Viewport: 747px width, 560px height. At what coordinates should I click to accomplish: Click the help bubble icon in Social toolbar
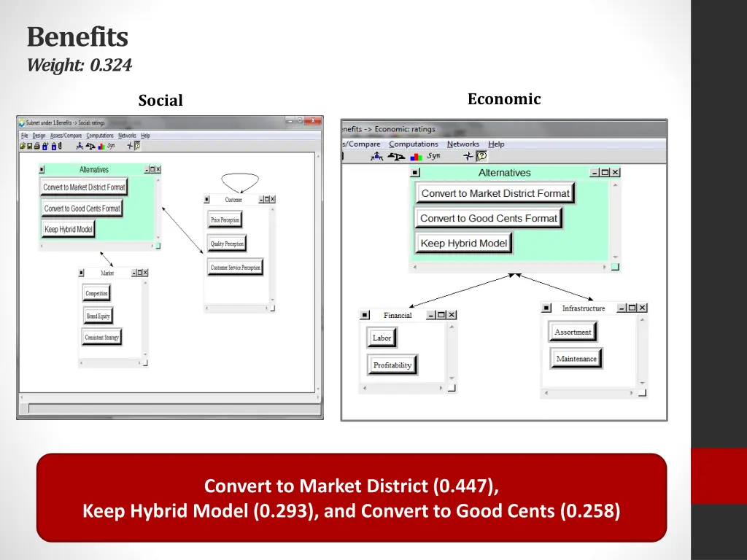point(137,146)
